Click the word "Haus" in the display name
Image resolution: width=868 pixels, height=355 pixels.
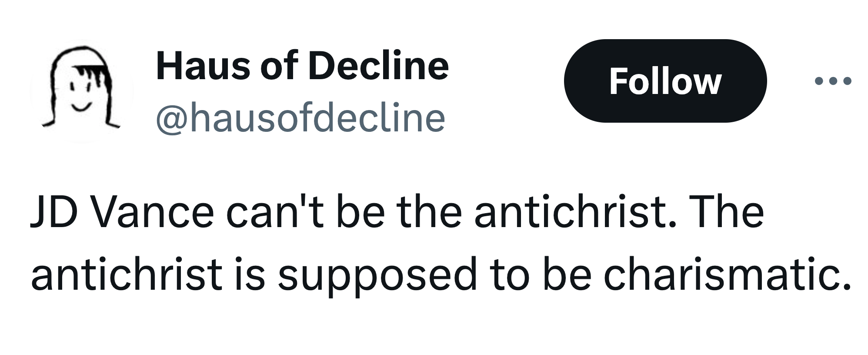pyautogui.click(x=203, y=66)
